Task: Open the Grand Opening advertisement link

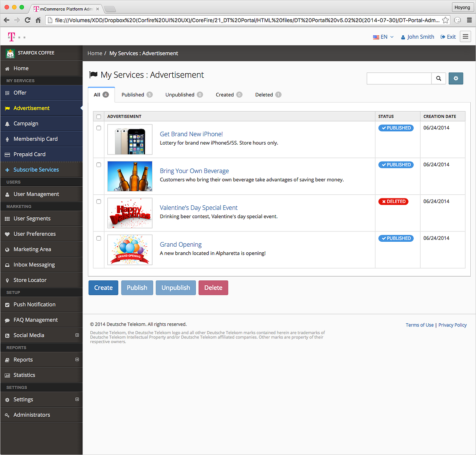Action: tap(181, 244)
